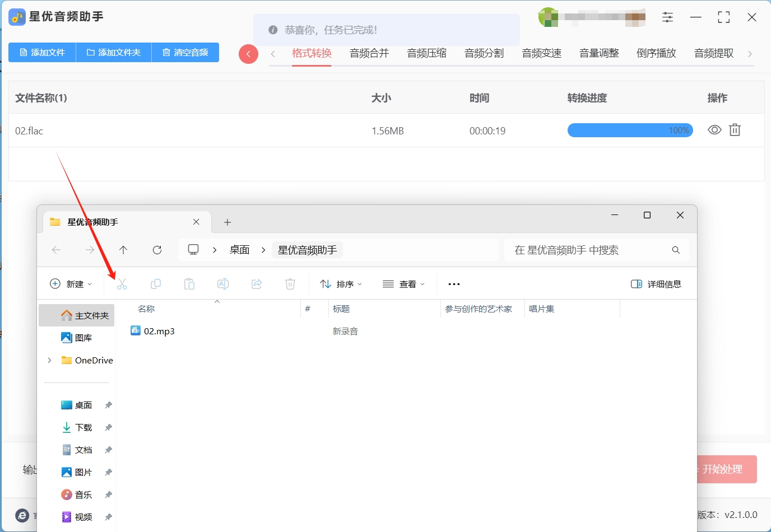
Task: Open 主文件夹 in the navigation pane
Action: point(77,315)
